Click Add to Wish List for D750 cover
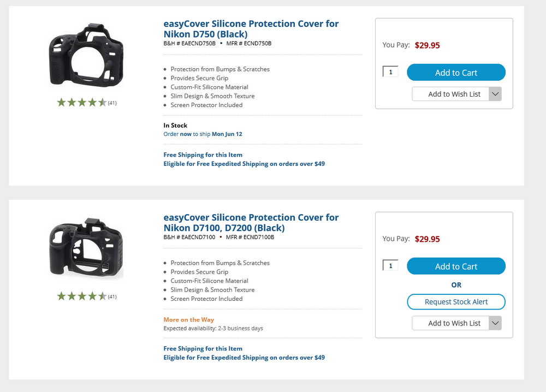 click(x=450, y=94)
